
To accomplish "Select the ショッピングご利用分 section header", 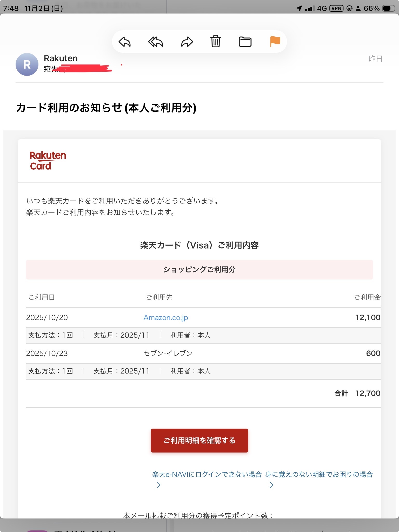I will [x=199, y=270].
